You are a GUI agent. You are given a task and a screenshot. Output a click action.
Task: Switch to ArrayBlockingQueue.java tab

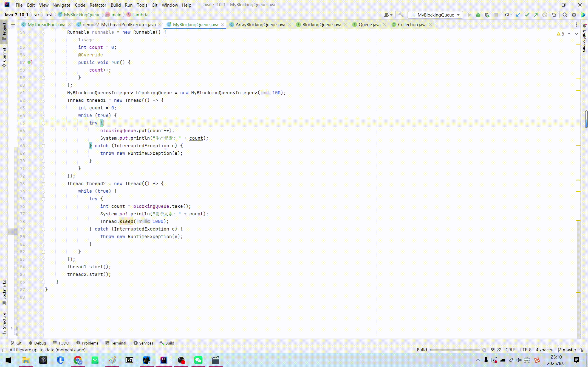point(260,25)
